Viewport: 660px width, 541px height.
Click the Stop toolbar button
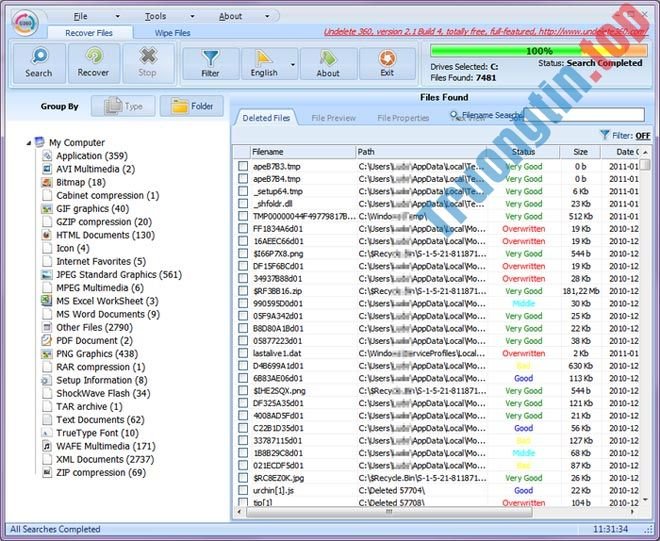(148, 63)
